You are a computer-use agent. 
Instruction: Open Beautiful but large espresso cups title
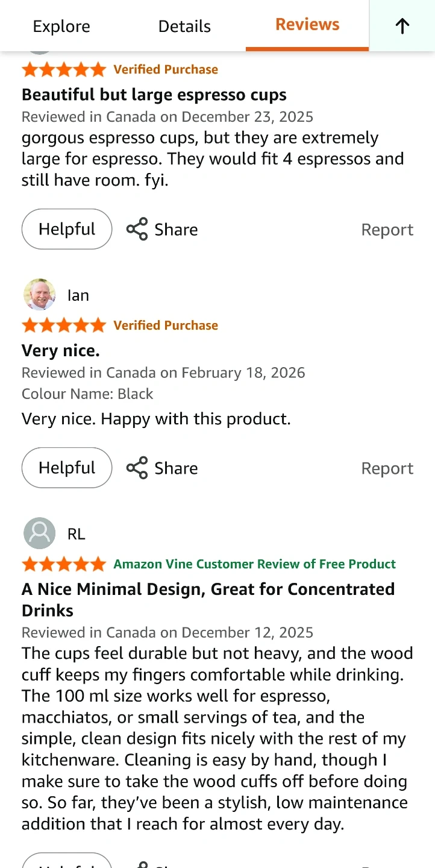point(154,95)
